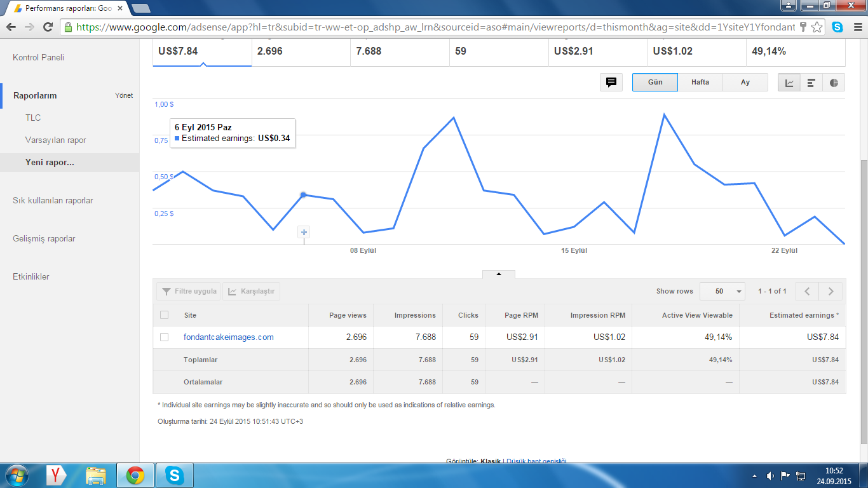
Task: Tick the fondantcakeimages.com row checkbox
Action: tap(165, 337)
